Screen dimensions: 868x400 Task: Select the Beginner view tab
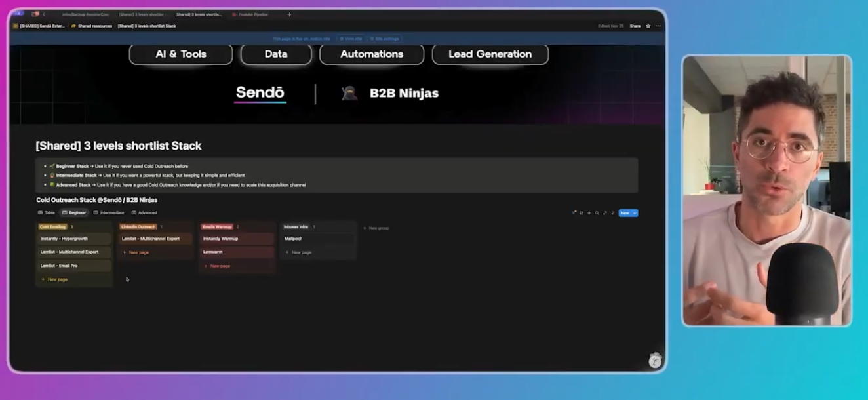(x=74, y=212)
